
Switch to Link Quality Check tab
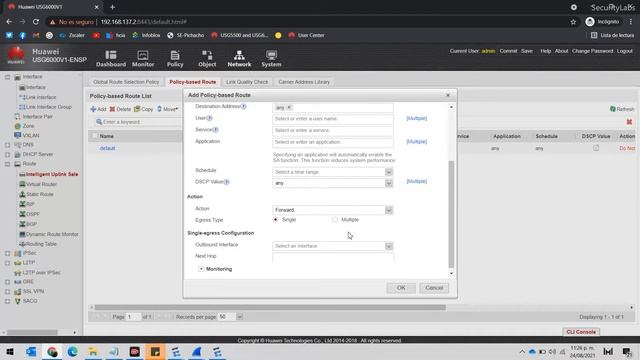247,82
